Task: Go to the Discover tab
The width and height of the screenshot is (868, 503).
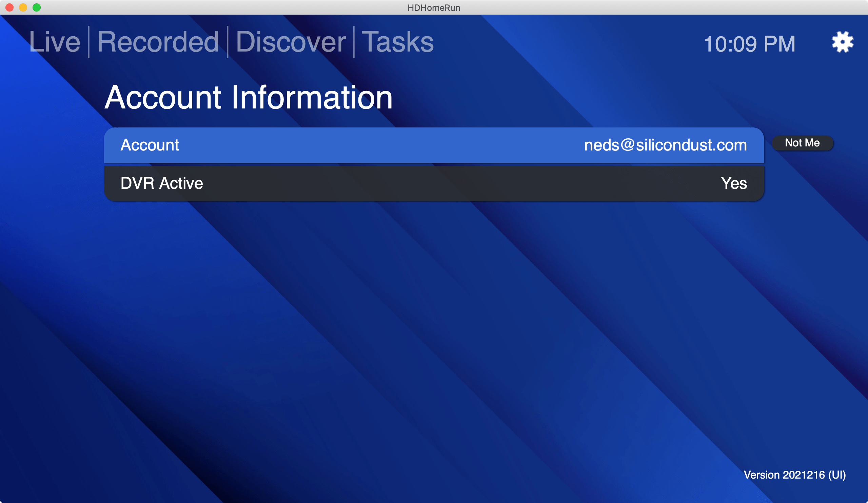Action: tap(290, 42)
